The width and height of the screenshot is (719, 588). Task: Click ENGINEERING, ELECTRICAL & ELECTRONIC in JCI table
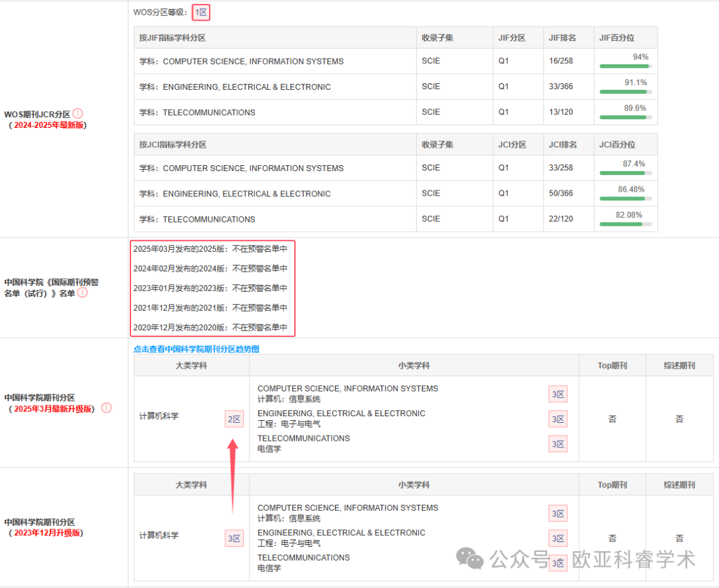pyautogui.click(x=247, y=194)
